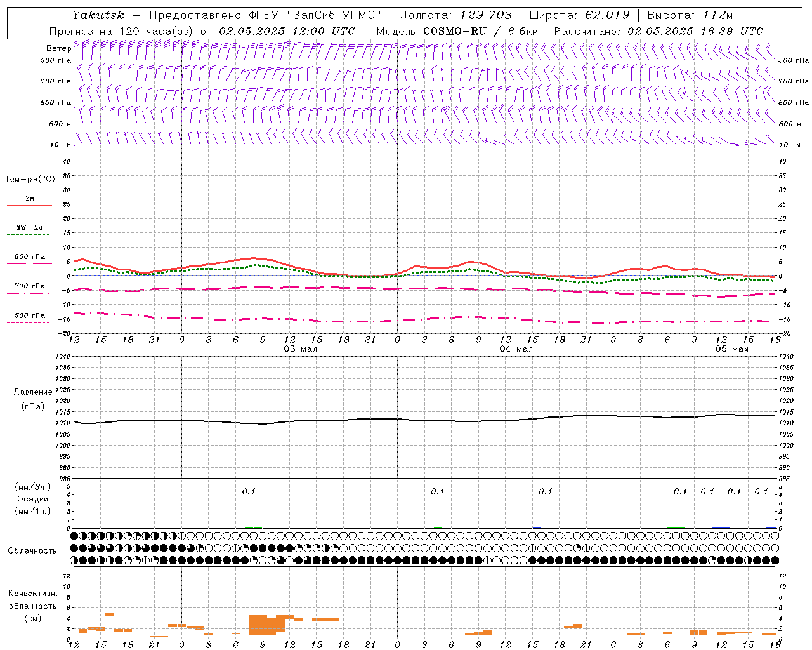Click the Рассчитано: 02.05.2025 16:39 UTC timestamp

tap(658, 31)
